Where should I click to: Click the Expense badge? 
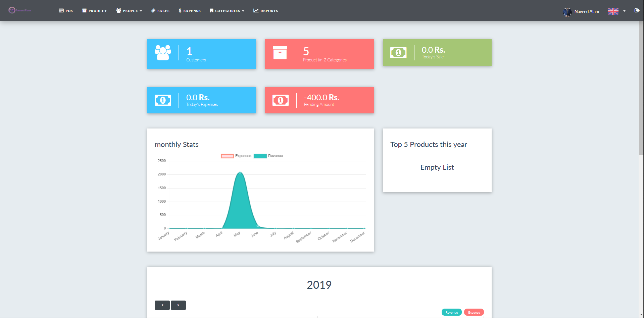pos(474,312)
